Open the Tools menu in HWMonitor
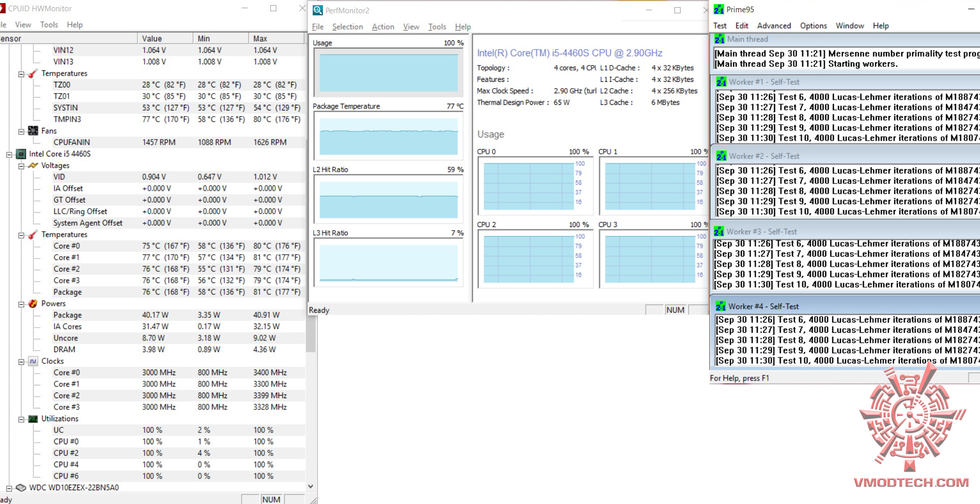The height and width of the screenshot is (504, 980). point(49,25)
